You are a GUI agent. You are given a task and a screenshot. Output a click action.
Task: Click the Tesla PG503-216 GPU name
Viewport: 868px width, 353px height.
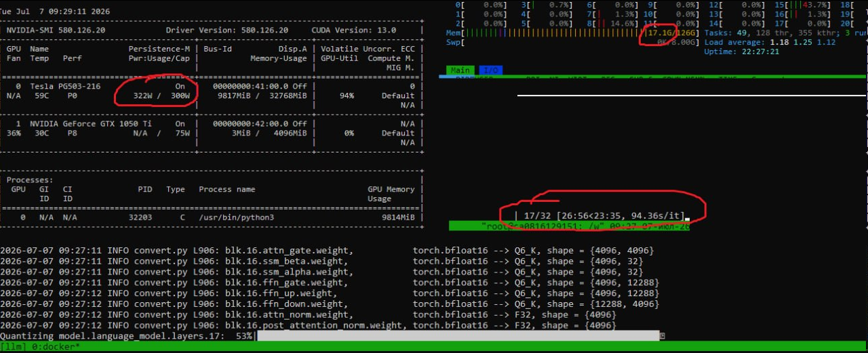(66, 87)
